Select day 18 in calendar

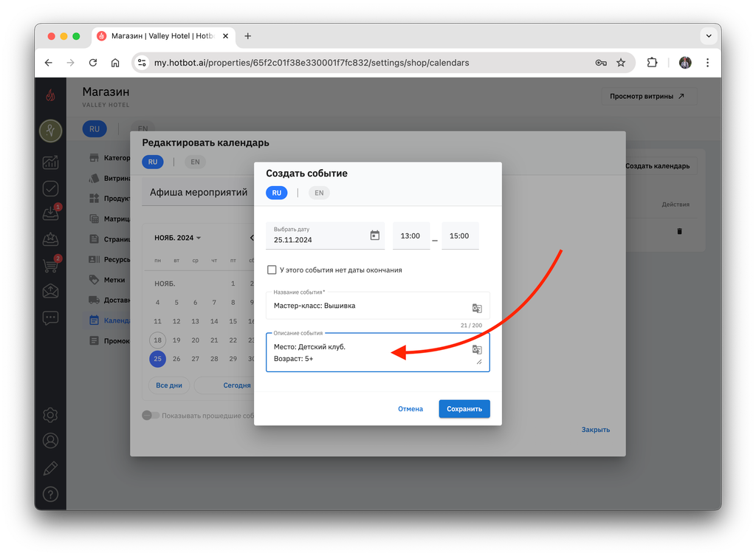[158, 340]
